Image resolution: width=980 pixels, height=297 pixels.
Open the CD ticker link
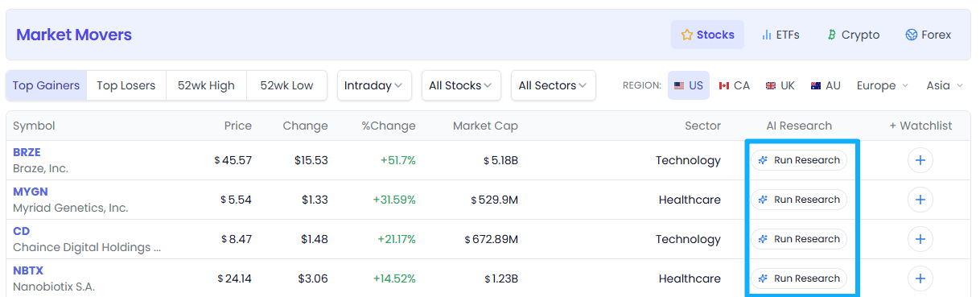coord(21,231)
